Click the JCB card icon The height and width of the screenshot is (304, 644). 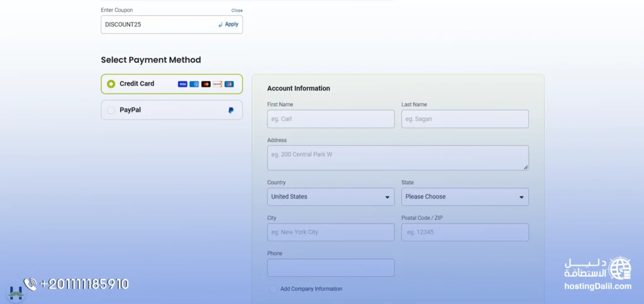click(229, 84)
